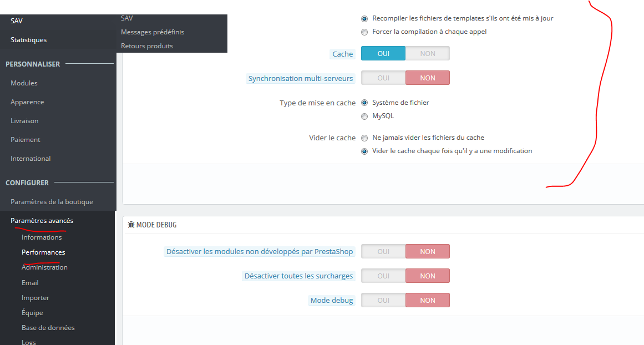Open Équipe submenu item
This screenshot has height=345, width=644.
32,313
